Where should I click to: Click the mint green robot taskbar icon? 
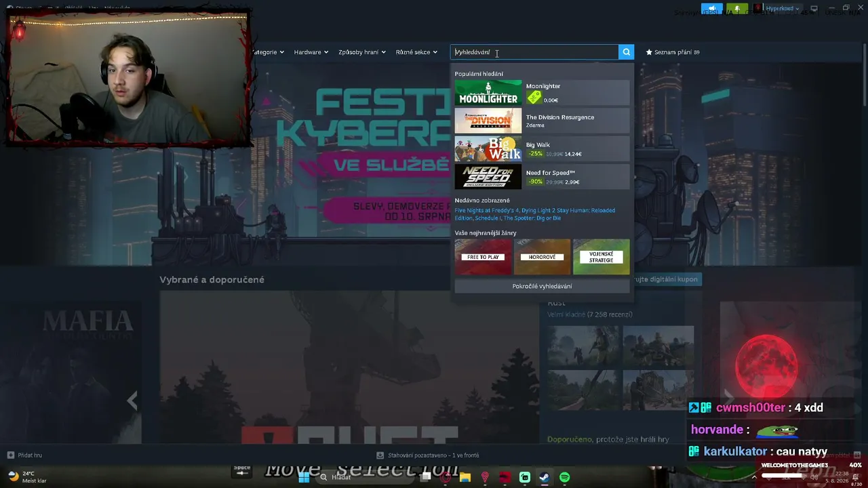click(x=525, y=477)
